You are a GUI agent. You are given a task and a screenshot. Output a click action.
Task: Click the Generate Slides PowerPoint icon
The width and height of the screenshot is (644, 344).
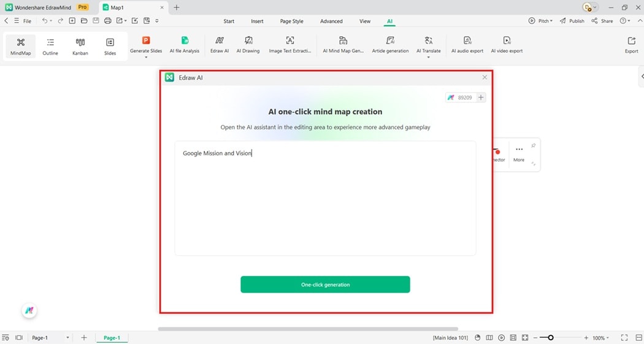(x=146, y=40)
